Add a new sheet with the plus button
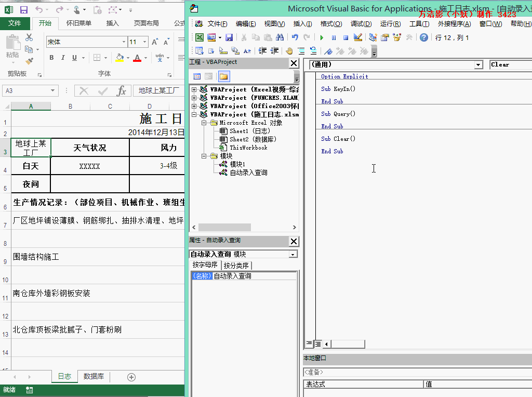 (x=131, y=377)
